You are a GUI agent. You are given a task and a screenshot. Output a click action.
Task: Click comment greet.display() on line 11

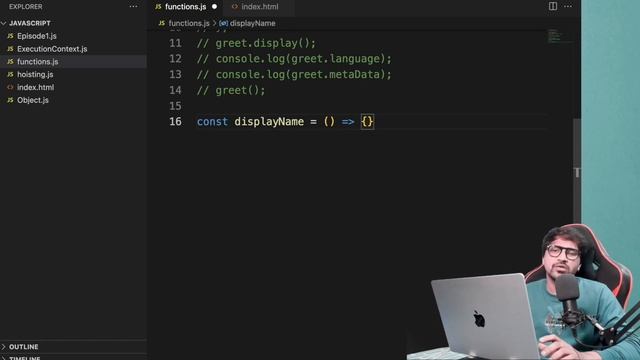(x=256, y=43)
